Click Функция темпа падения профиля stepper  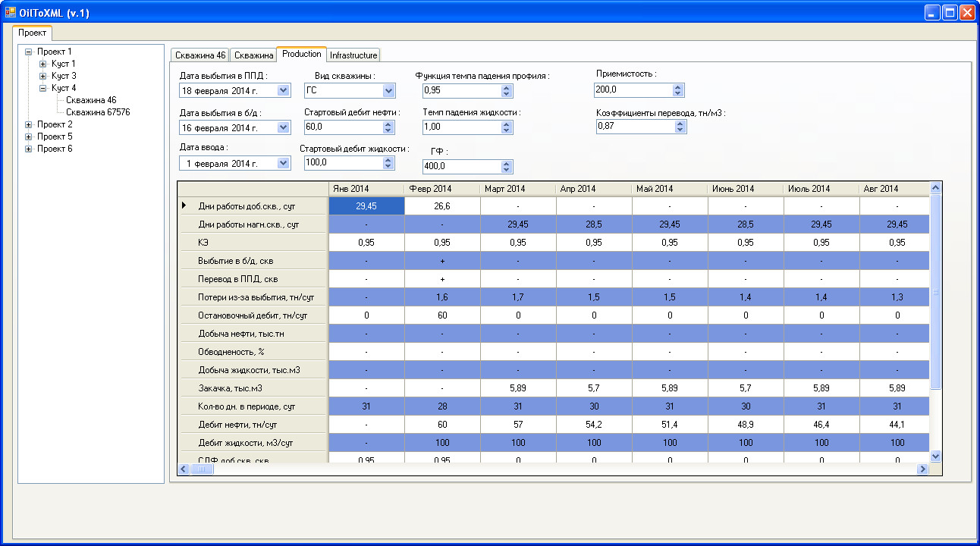(x=507, y=90)
